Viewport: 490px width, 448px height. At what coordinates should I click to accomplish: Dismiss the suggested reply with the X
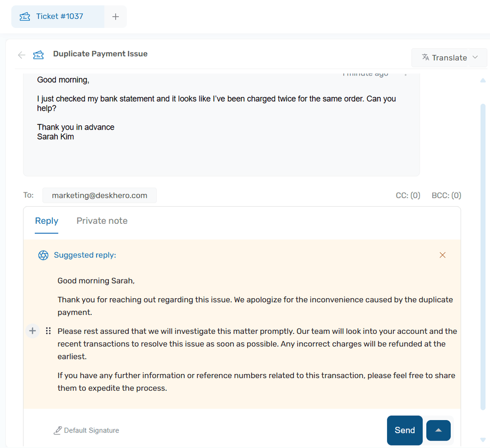coord(442,255)
